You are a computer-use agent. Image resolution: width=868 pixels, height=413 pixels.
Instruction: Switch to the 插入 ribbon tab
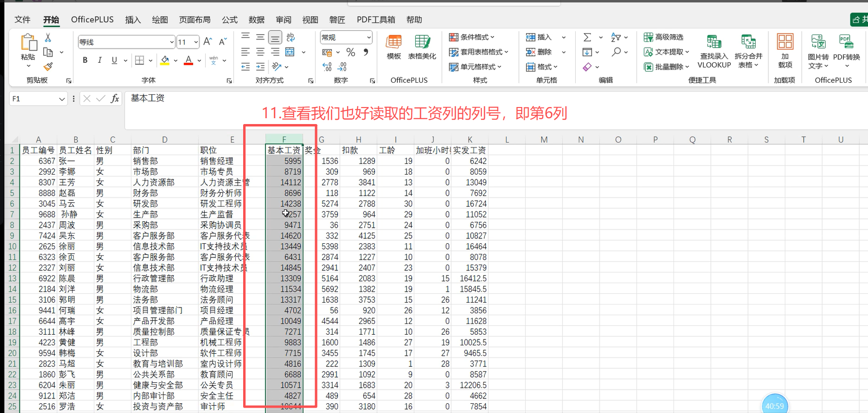pyautogui.click(x=133, y=19)
